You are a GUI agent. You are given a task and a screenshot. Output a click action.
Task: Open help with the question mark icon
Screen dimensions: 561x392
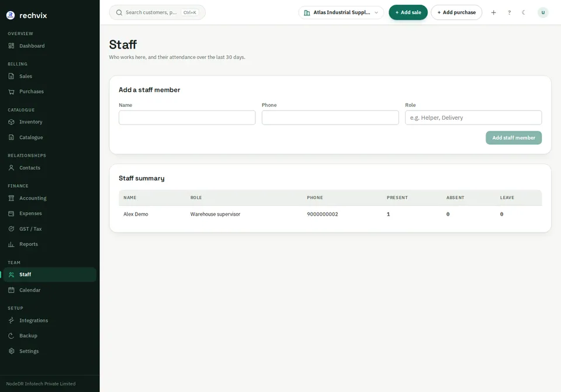509,12
